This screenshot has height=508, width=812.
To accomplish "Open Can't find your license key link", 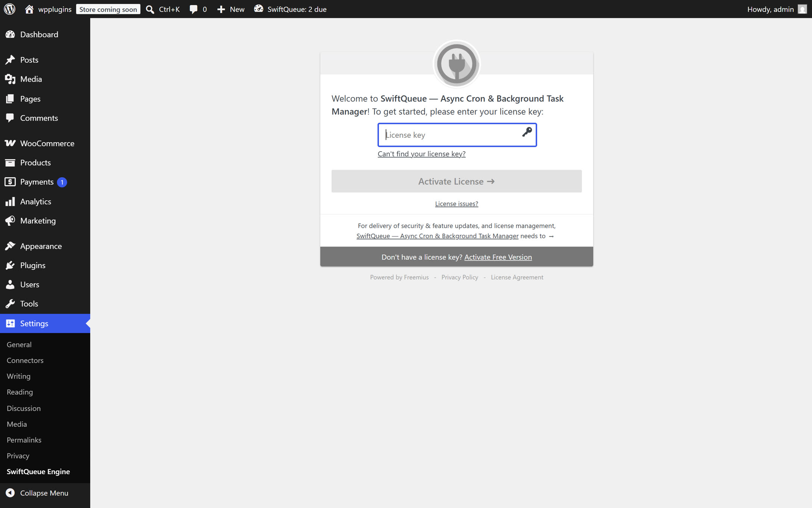I will click(x=421, y=154).
